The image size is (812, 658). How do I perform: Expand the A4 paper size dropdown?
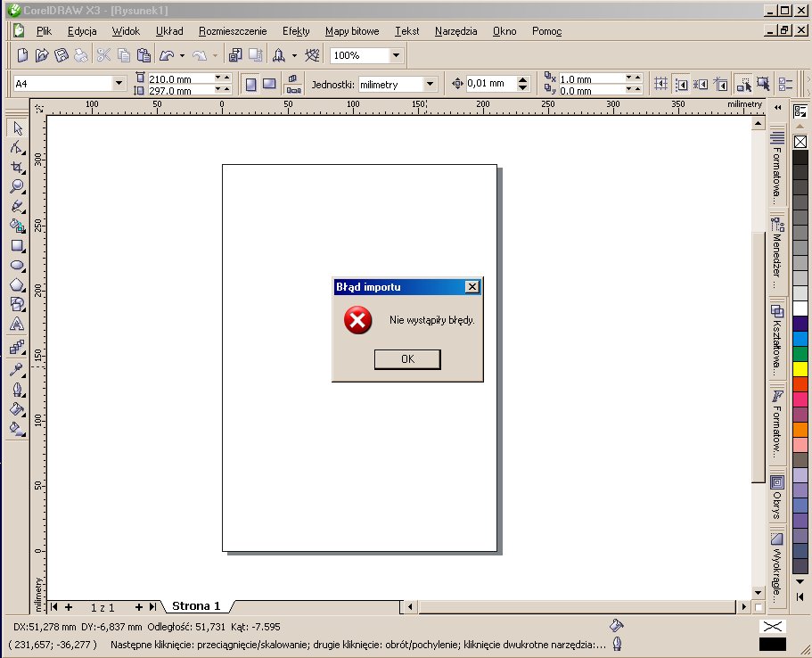[119, 84]
